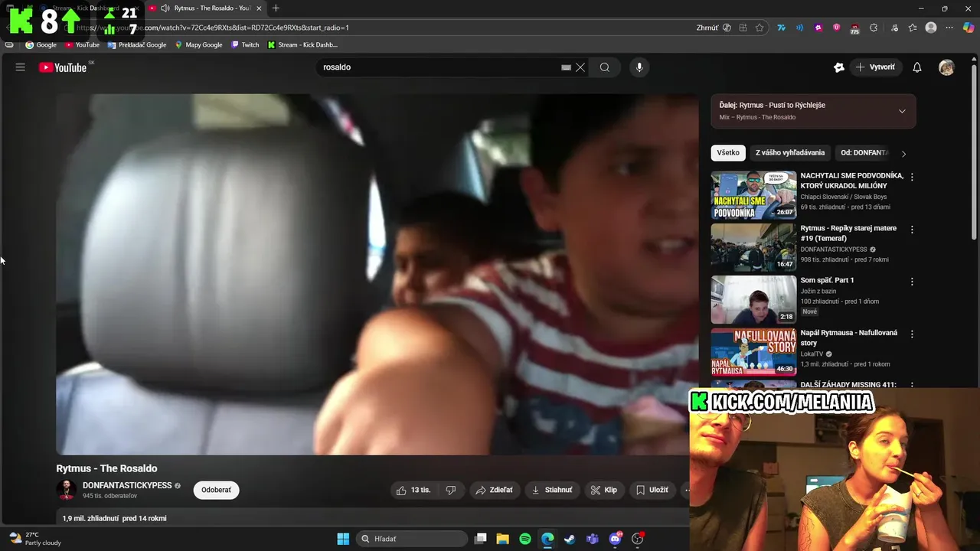Screen dimensions: 980x551
Task: Open the Windows Start menu
Action: [343, 539]
